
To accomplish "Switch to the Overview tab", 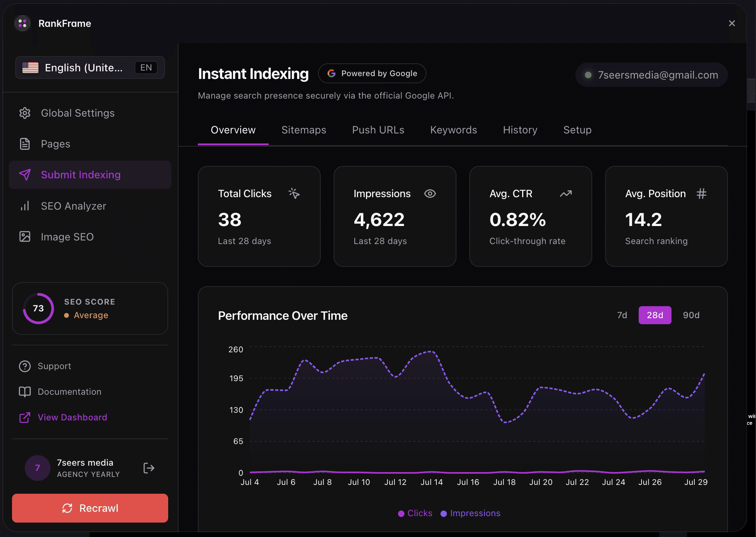I will pyautogui.click(x=233, y=130).
